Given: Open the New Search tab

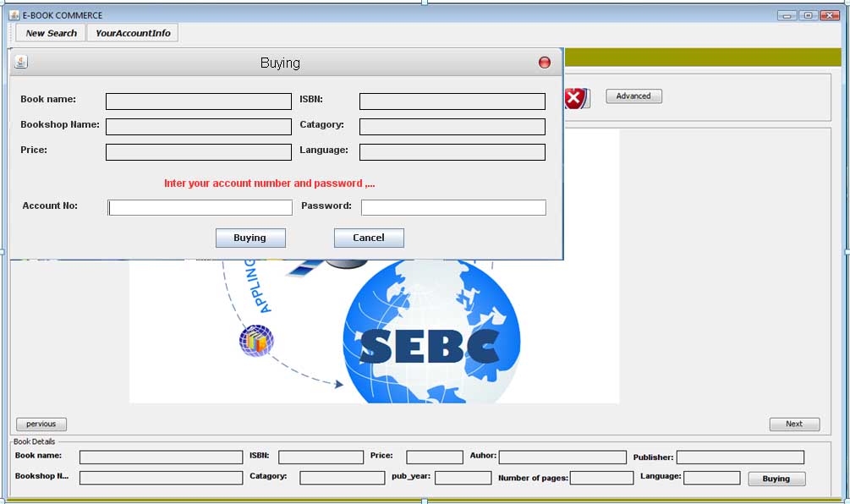Looking at the screenshot, I should 51,33.
